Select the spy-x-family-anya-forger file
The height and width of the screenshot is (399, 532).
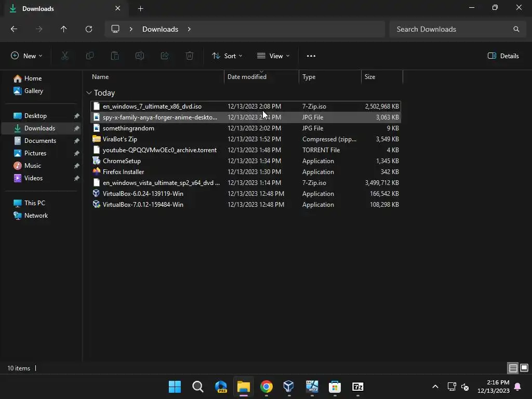246,117
